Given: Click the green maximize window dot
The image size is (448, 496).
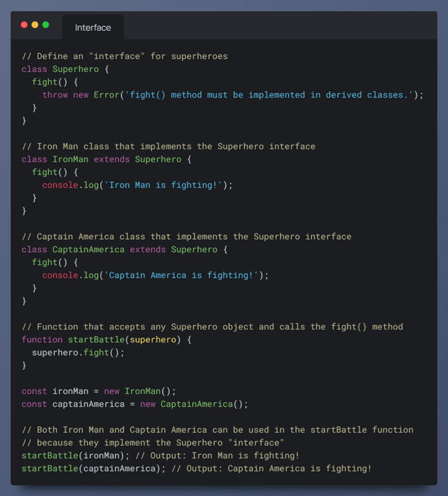Looking at the screenshot, I should click(x=46, y=24).
